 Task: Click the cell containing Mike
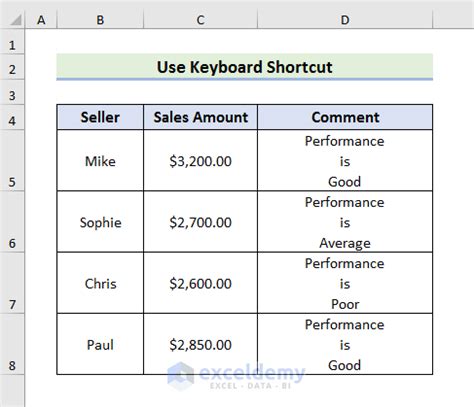point(100,160)
